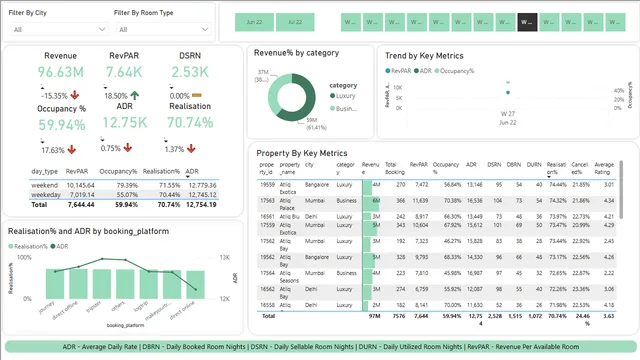Select property row 16558
The image size is (640, 360).
pos(436,305)
